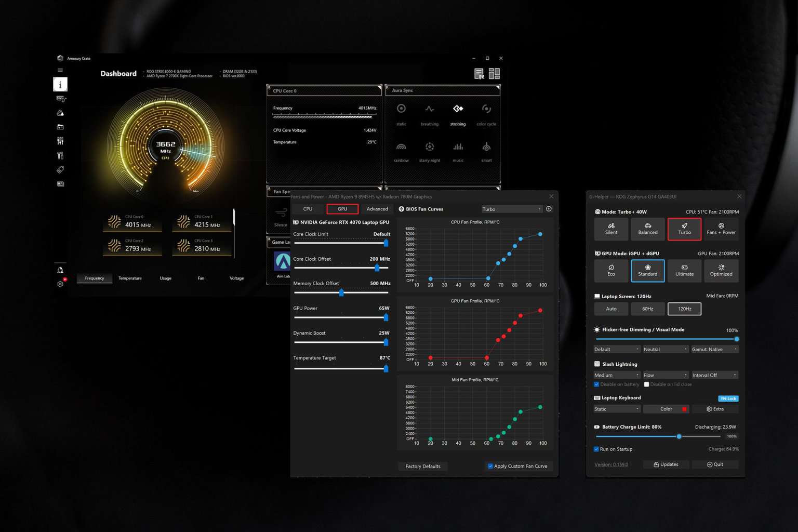Open the Armoury Crate hamburger menu
Viewport: 798px width, 532px height.
pos(60,70)
